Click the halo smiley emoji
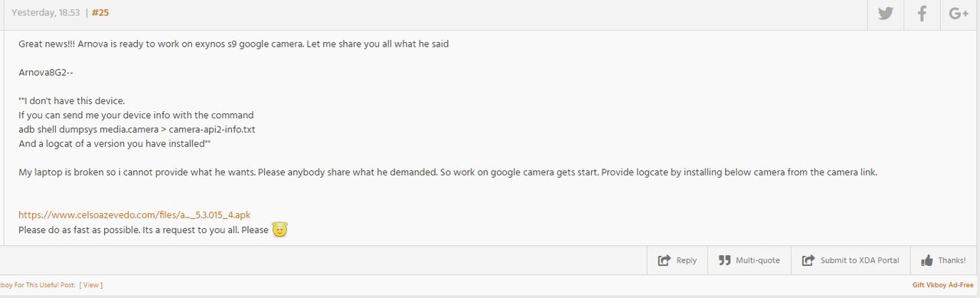Image resolution: width=980 pixels, height=298 pixels. [x=279, y=229]
